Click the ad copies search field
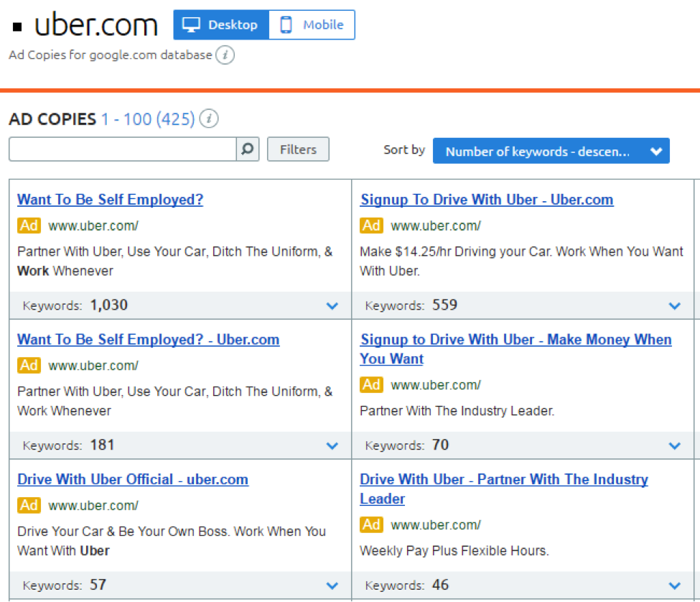This screenshot has height=602, width=700. click(122, 149)
